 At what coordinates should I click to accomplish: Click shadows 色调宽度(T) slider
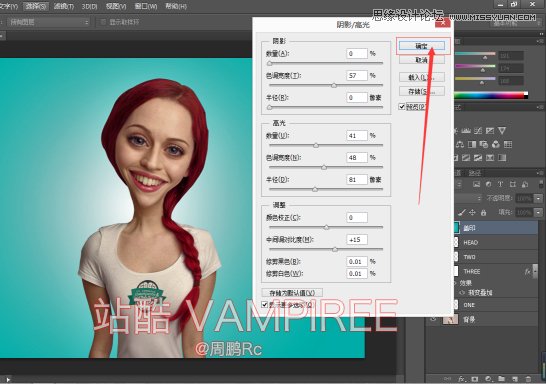(x=326, y=85)
